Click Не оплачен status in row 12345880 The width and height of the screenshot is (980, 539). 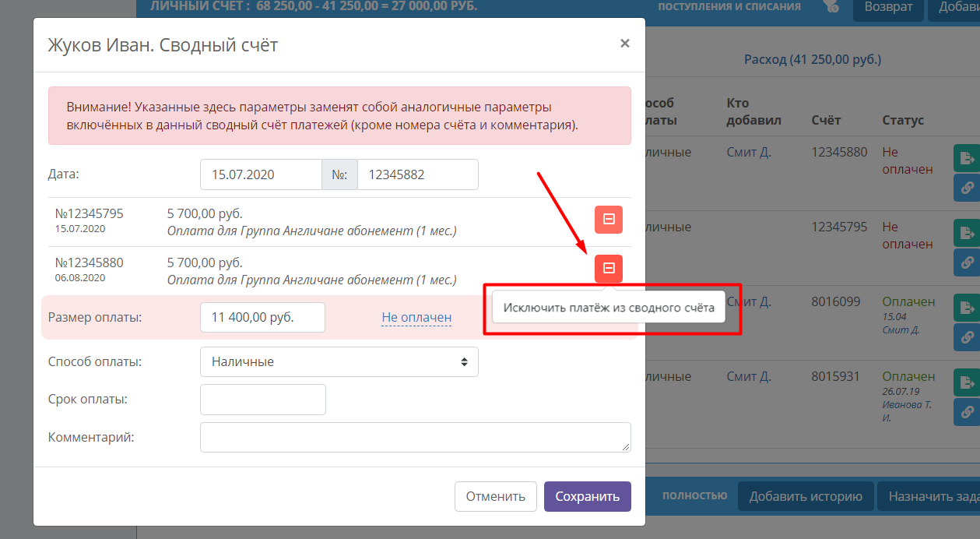pyautogui.click(x=907, y=160)
